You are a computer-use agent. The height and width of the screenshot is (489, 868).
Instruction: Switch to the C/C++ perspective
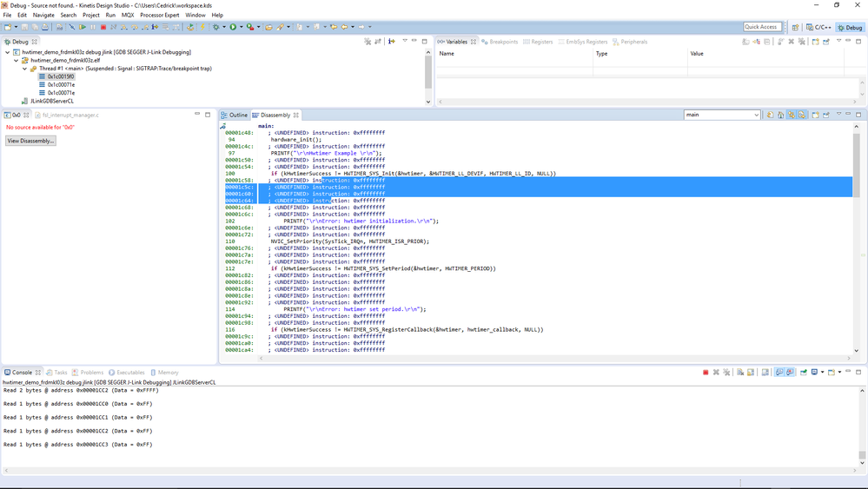[818, 27]
